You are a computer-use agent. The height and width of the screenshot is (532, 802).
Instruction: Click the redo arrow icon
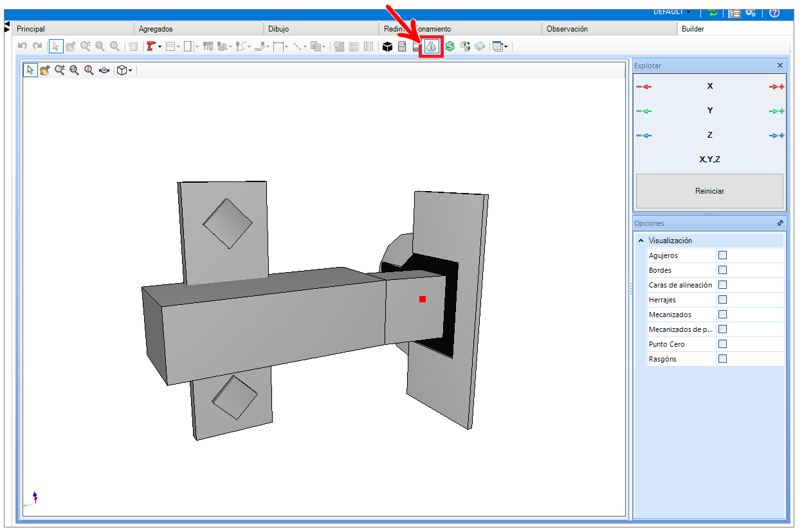click(37, 46)
